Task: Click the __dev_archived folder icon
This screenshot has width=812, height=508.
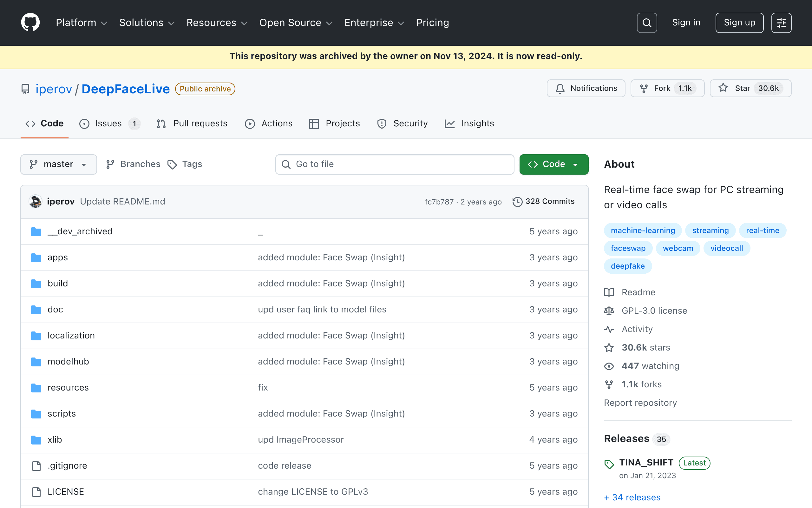Action: coord(36,231)
